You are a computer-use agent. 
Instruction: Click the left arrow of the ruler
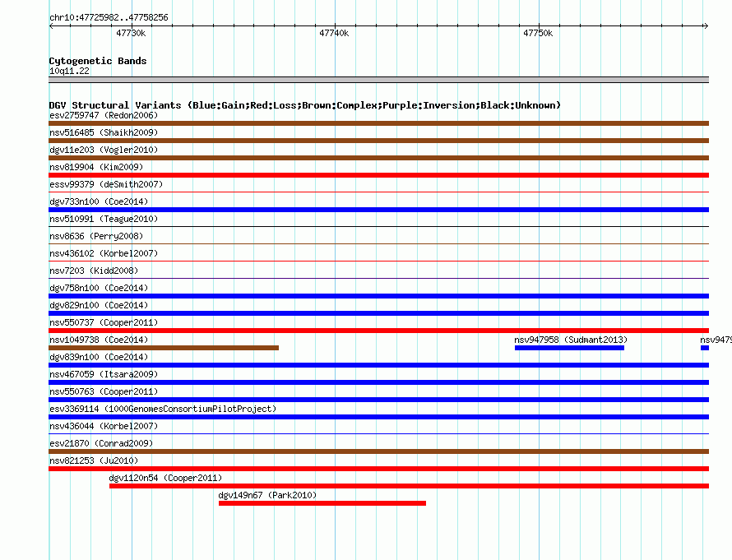[51, 25]
